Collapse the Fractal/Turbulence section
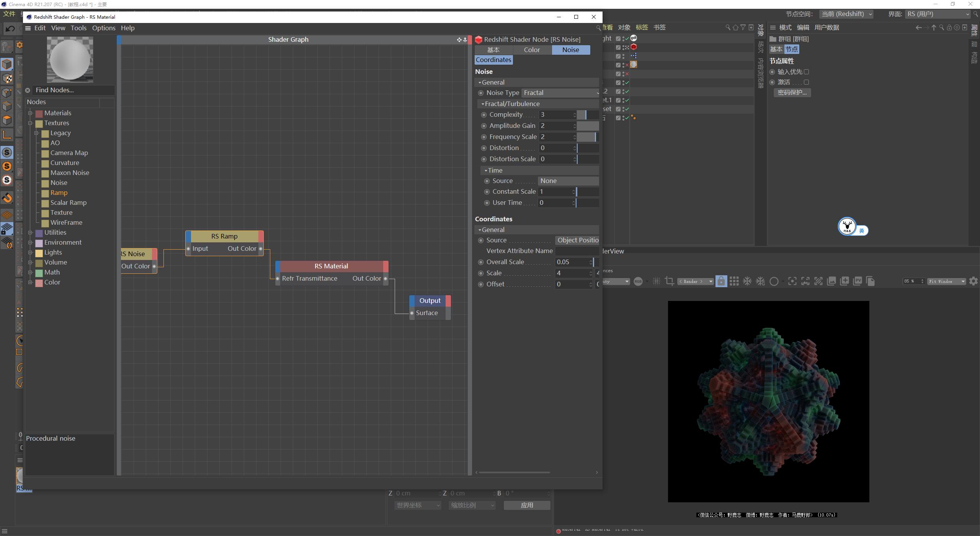 click(483, 103)
